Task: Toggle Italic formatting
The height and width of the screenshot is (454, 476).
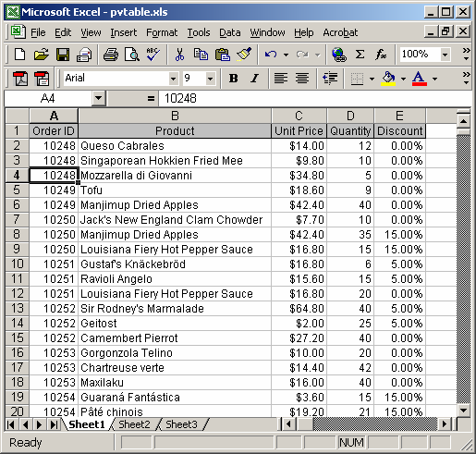Action: pos(254,79)
